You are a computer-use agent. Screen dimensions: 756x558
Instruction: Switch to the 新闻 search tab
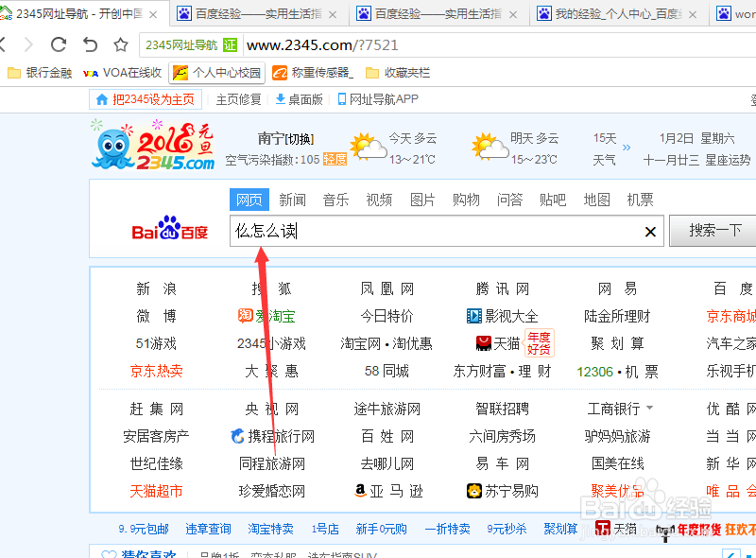[293, 200]
